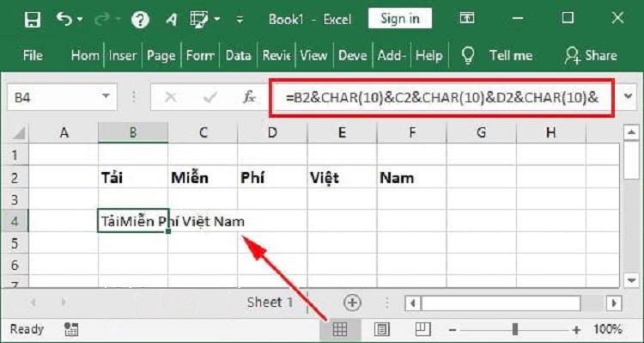The height and width of the screenshot is (343, 644).
Task: Add a new sheet with plus icon
Action: tap(352, 303)
